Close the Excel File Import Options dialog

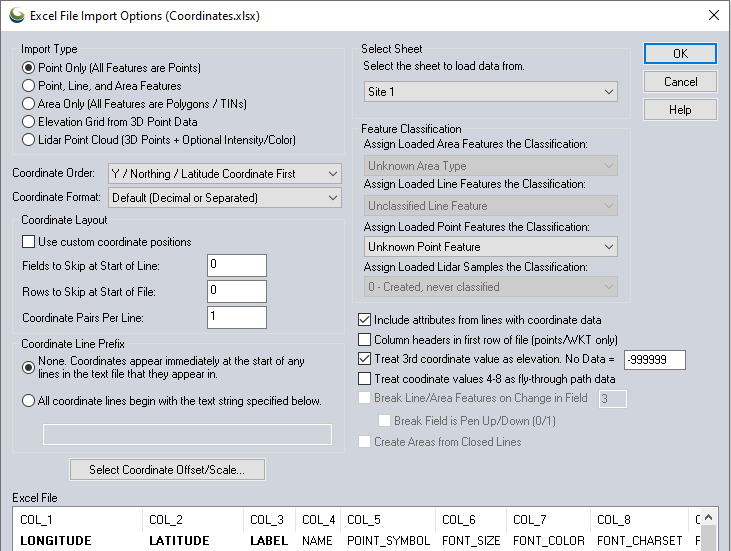tap(713, 15)
